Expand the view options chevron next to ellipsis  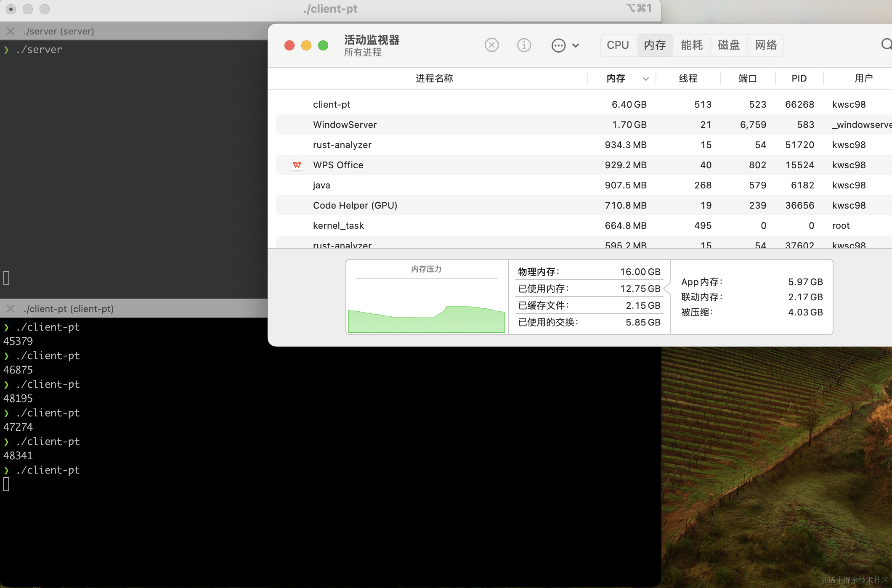coord(576,45)
